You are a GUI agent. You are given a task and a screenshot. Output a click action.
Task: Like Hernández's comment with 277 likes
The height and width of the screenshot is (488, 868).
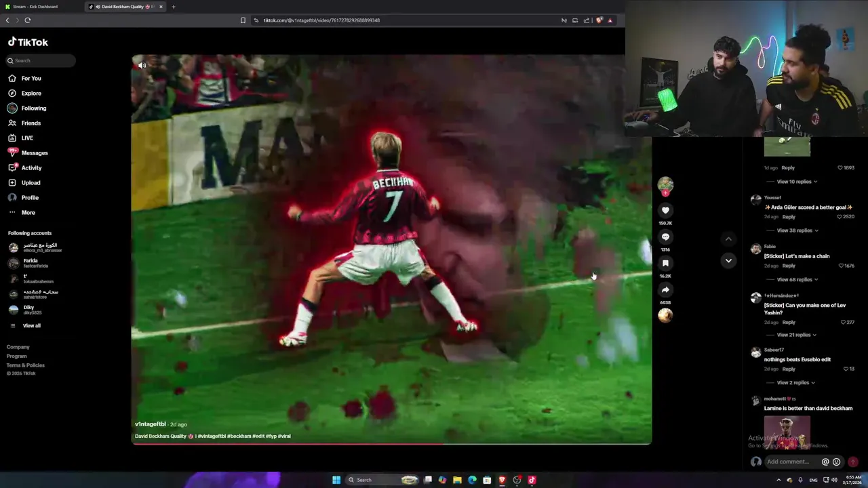[843, 323]
